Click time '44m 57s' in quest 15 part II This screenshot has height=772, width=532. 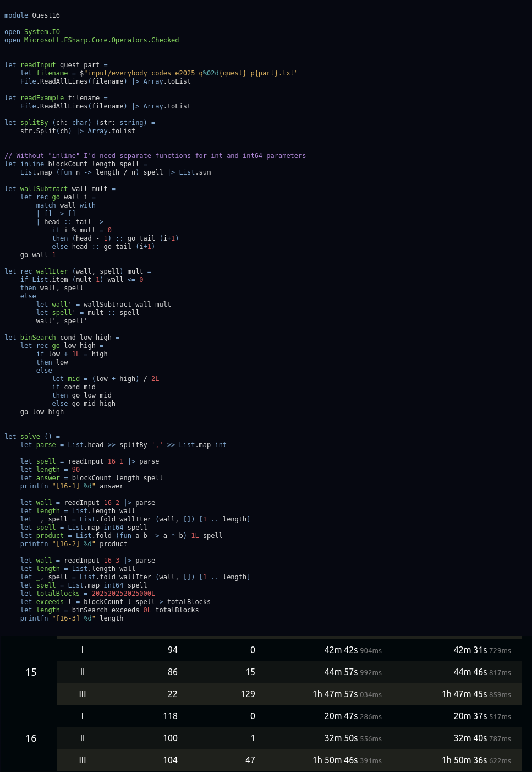click(341, 672)
